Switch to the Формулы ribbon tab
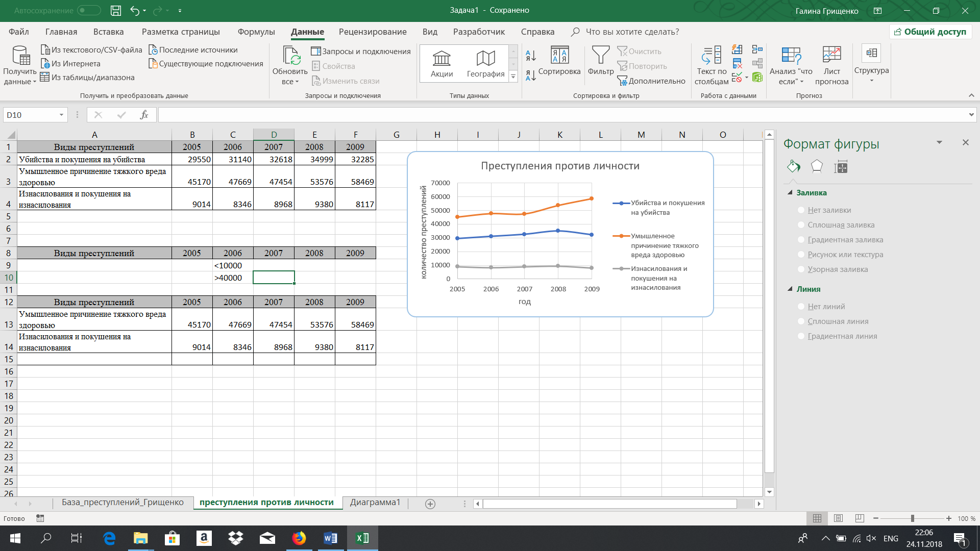The height and width of the screenshot is (551, 980). coord(256,32)
